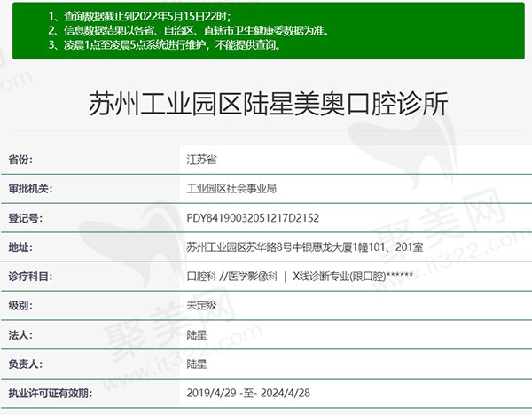Click the 负责人 label
Viewport: 532px width, 415px height.
(x=26, y=364)
